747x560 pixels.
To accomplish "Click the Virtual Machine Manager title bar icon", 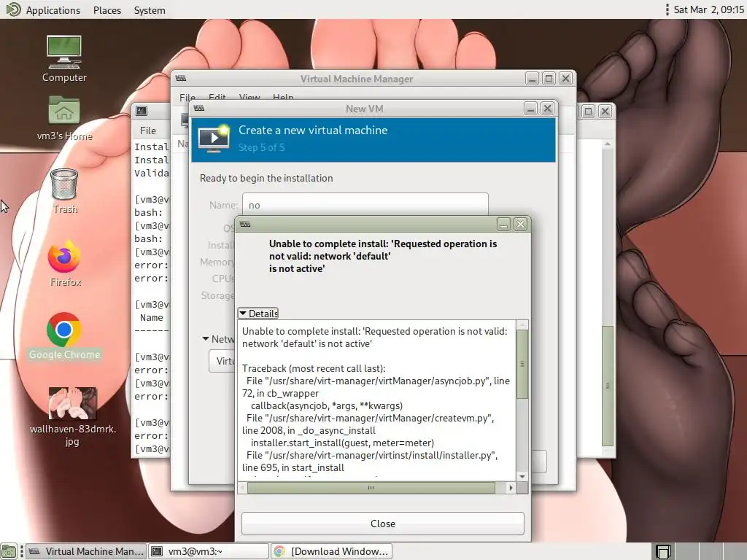I will coord(181,78).
